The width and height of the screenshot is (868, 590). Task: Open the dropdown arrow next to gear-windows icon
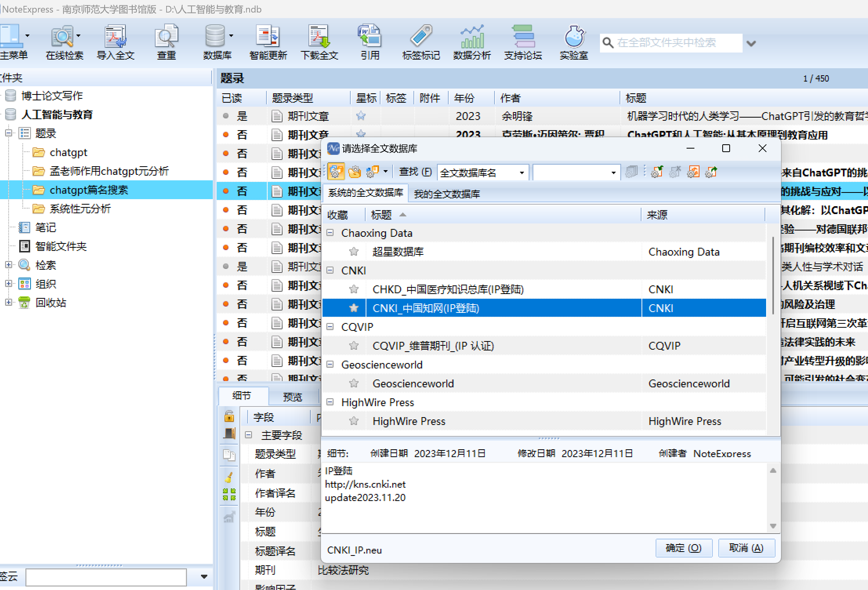(x=386, y=171)
